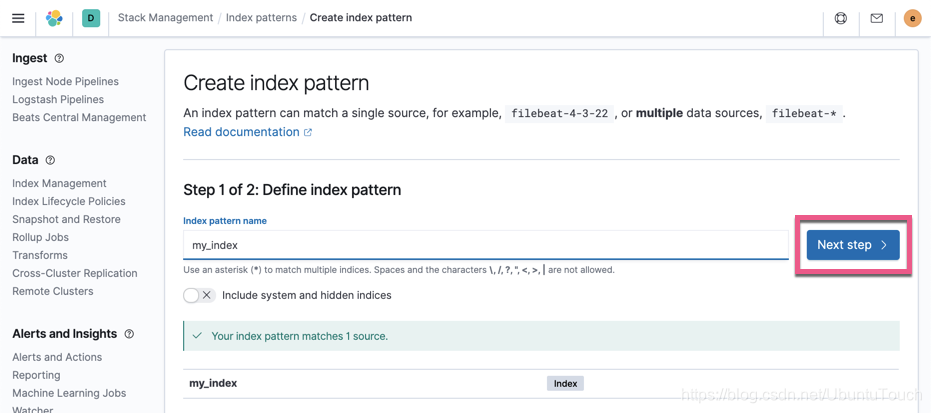
Task: Select Snapshot and Restore in sidebar
Action: coord(66,219)
